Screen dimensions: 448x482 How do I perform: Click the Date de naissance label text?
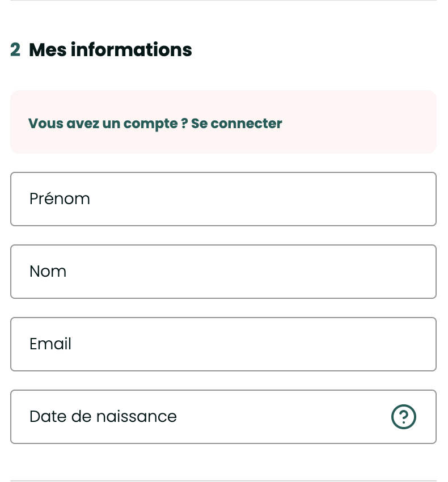pos(103,417)
